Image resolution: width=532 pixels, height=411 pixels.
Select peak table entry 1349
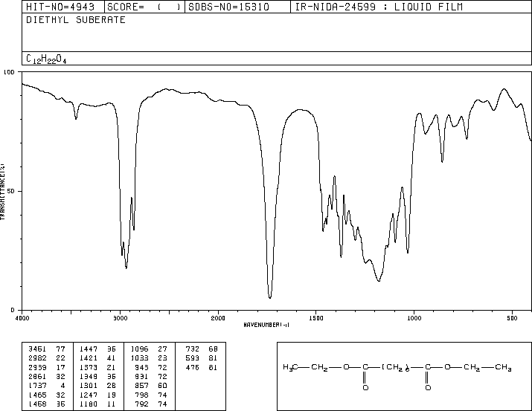point(89,376)
